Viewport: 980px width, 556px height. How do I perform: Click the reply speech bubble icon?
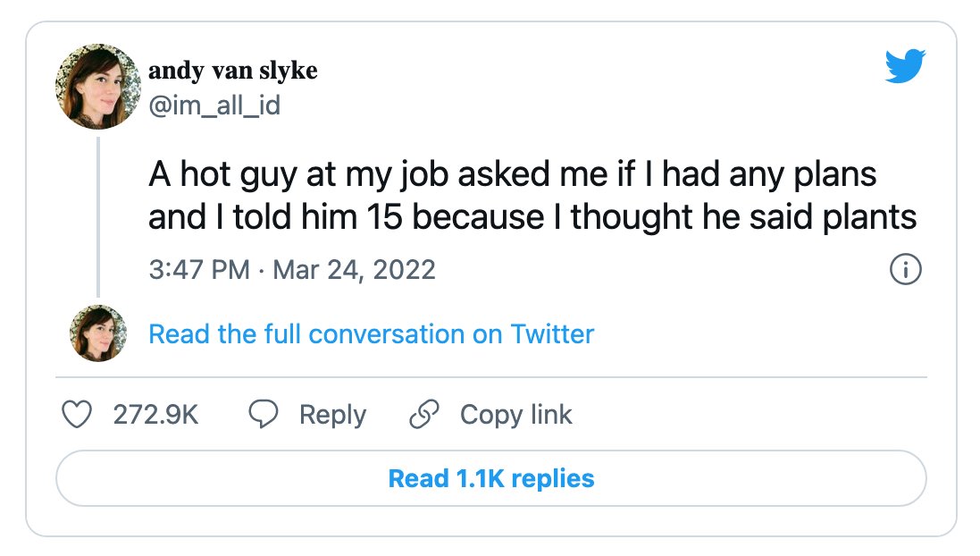coord(264,414)
